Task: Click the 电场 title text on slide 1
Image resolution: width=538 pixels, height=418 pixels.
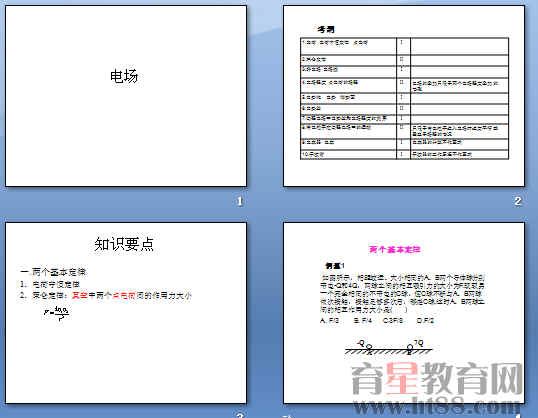Action: [x=124, y=76]
